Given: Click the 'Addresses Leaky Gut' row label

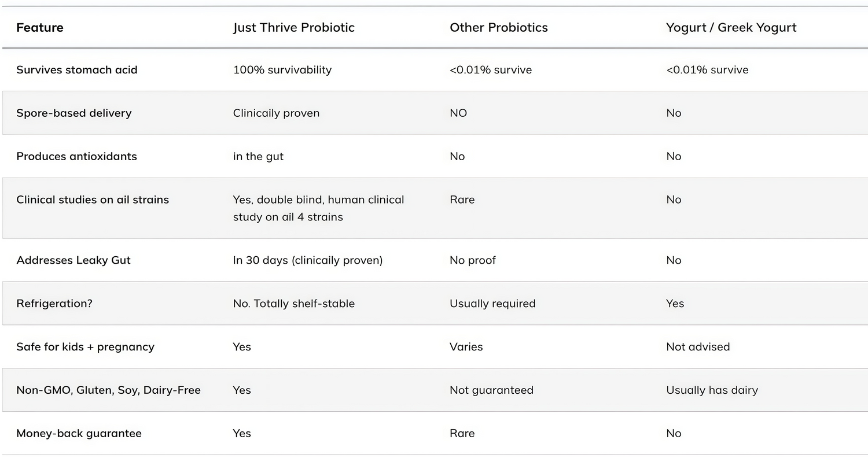Looking at the screenshot, I should [x=73, y=260].
